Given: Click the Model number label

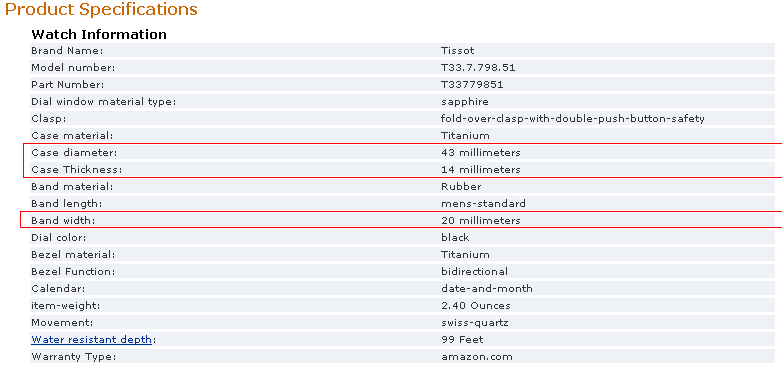Looking at the screenshot, I should (x=73, y=67).
